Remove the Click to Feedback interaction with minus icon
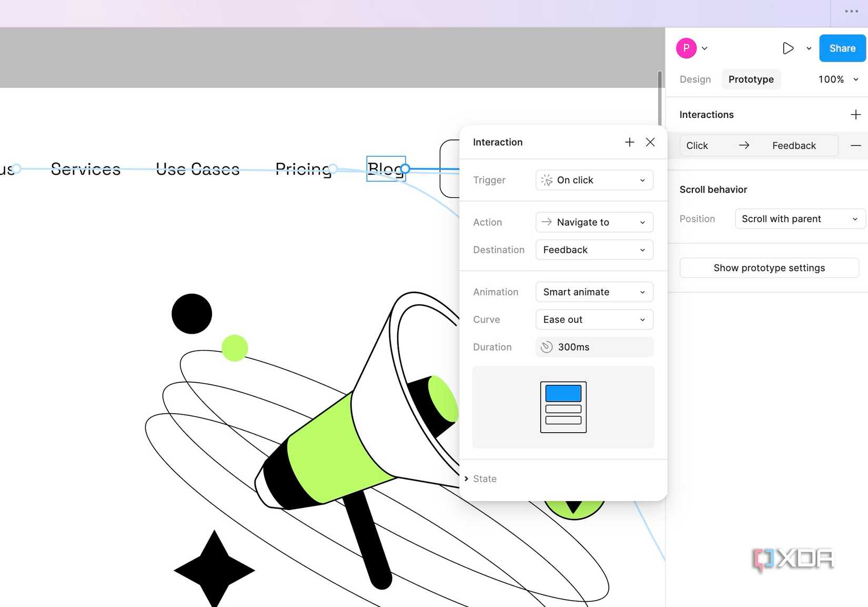The height and width of the screenshot is (607, 868). (x=856, y=145)
